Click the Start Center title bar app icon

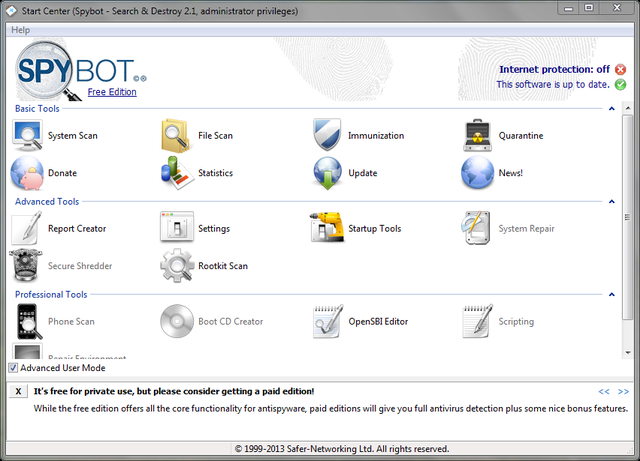tap(12, 11)
